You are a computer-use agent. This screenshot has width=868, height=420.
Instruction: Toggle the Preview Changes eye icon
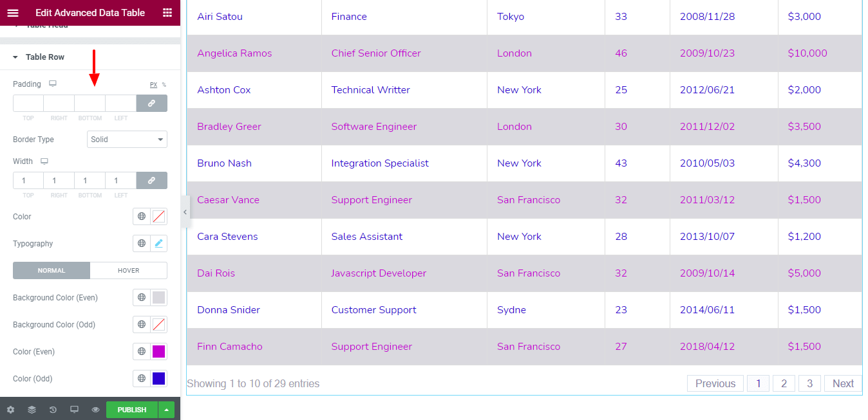[95, 410]
